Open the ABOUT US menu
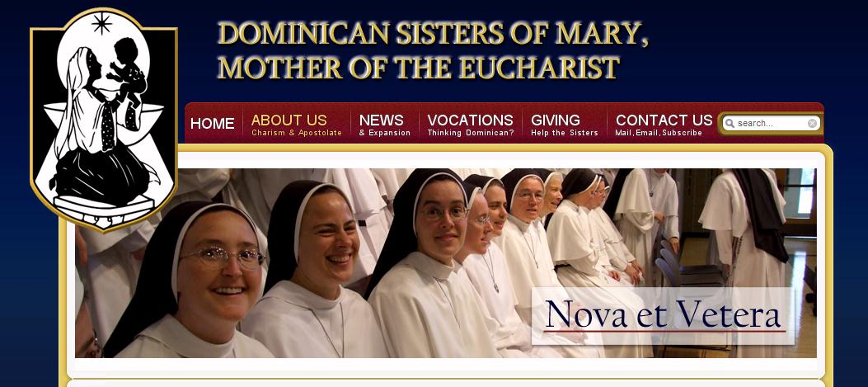Image resolution: width=868 pixels, height=387 pixels. coord(289,120)
